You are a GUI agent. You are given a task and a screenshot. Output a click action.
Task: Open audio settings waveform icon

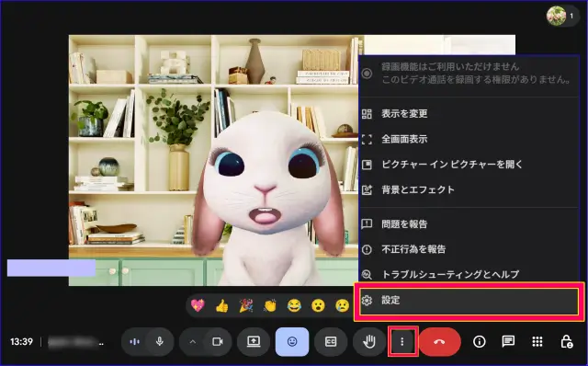[134, 341]
